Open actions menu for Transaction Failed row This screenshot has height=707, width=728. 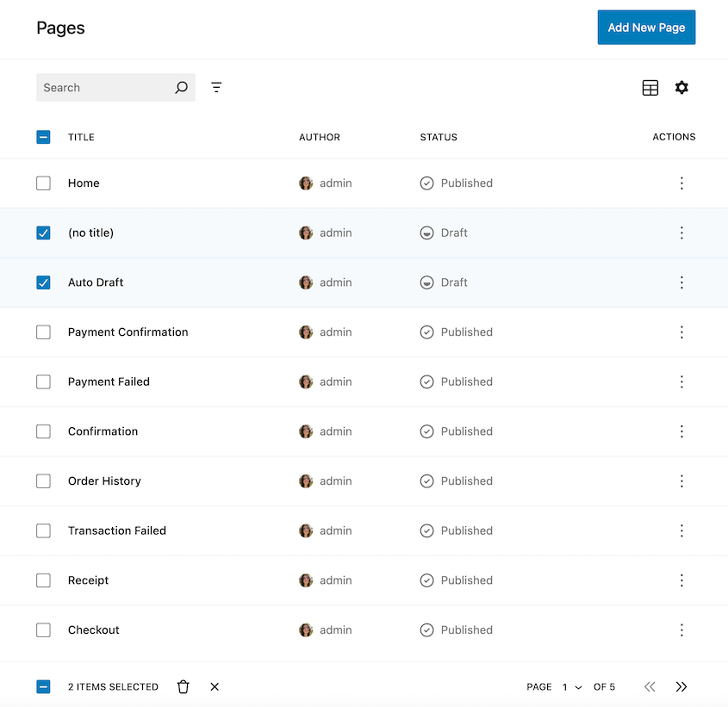pyautogui.click(x=681, y=530)
